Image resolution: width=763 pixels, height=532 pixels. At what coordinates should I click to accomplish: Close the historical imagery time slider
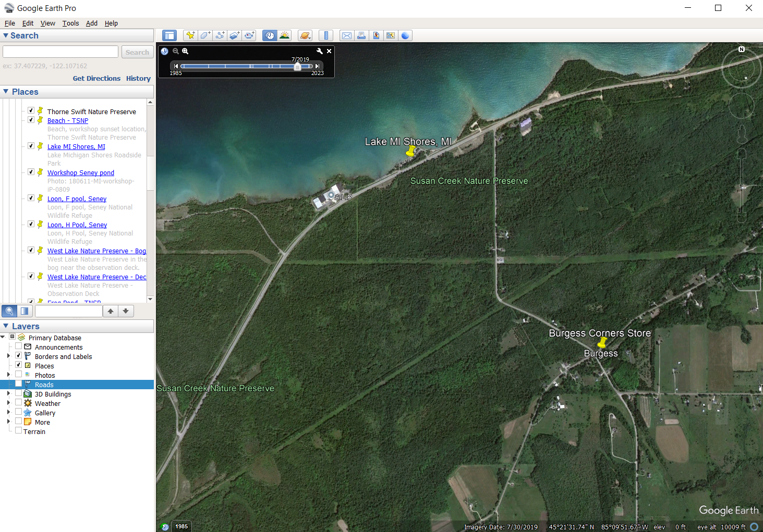click(329, 51)
